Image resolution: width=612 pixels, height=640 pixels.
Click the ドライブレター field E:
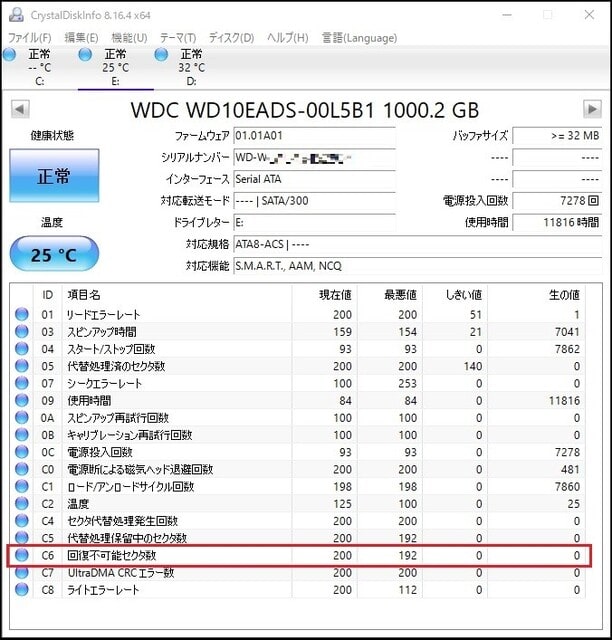pos(314,222)
